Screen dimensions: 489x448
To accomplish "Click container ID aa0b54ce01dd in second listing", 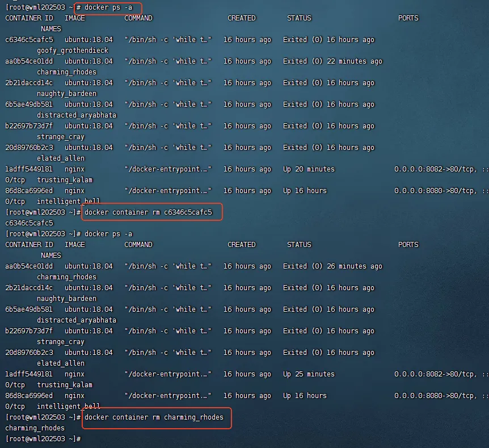I will click(29, 266).
